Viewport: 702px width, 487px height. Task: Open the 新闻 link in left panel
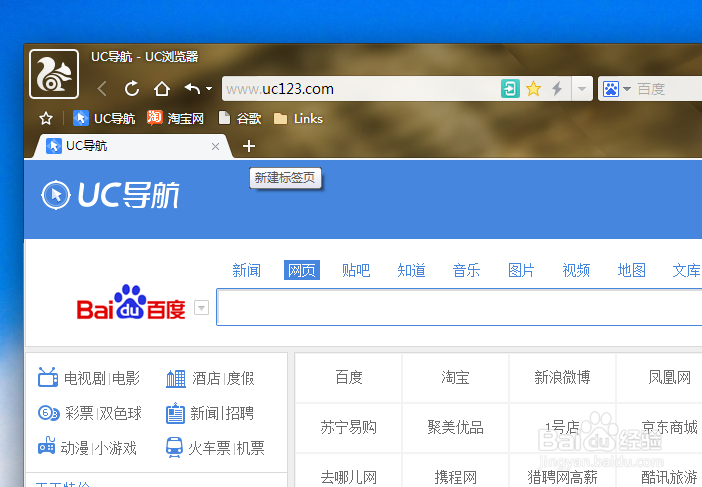pyautogui.click(x=205, y=413)
